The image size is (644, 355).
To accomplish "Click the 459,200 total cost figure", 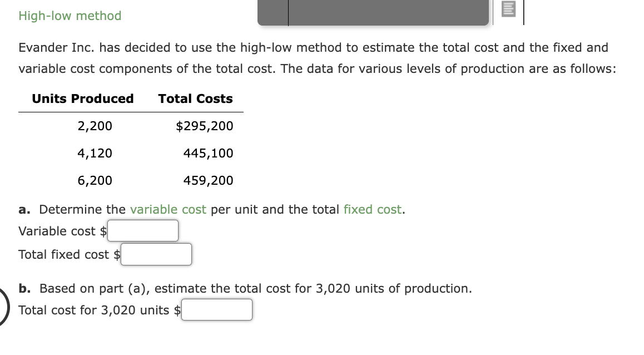I will 208,180.
